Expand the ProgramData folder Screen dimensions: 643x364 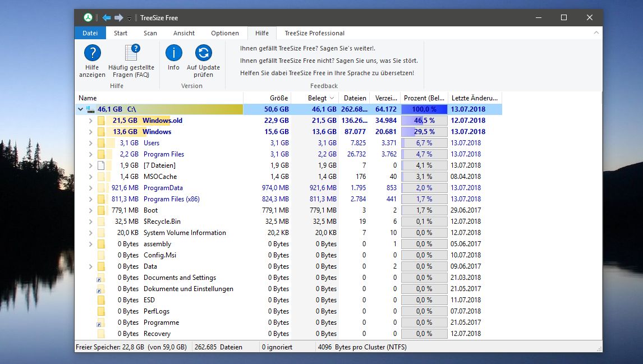91,188
